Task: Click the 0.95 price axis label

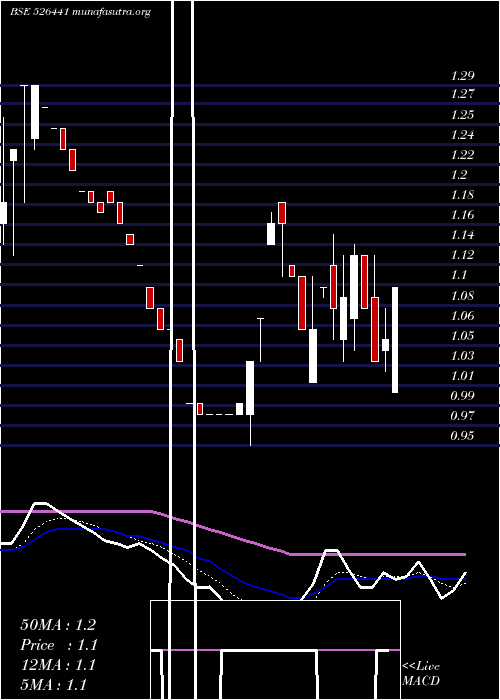Action: 462,435
